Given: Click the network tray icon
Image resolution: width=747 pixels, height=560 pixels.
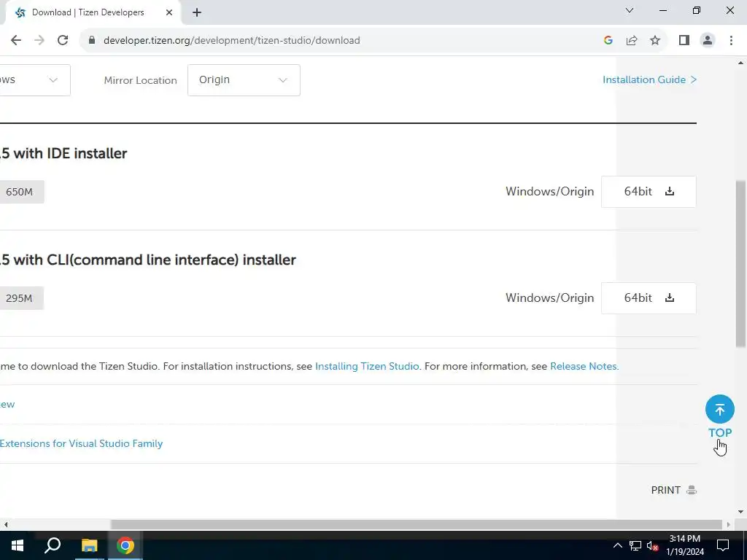Looking at the screenshot, I should 635,545.
